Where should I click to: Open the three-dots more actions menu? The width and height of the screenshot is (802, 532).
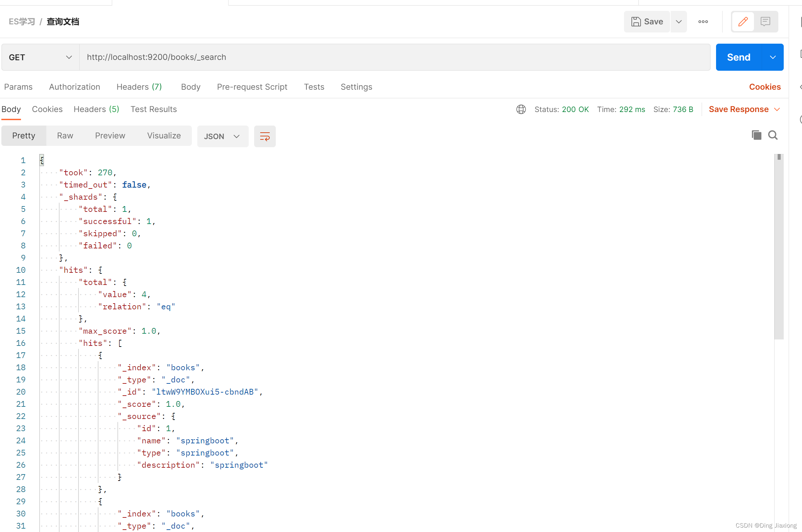pos(703,22)
